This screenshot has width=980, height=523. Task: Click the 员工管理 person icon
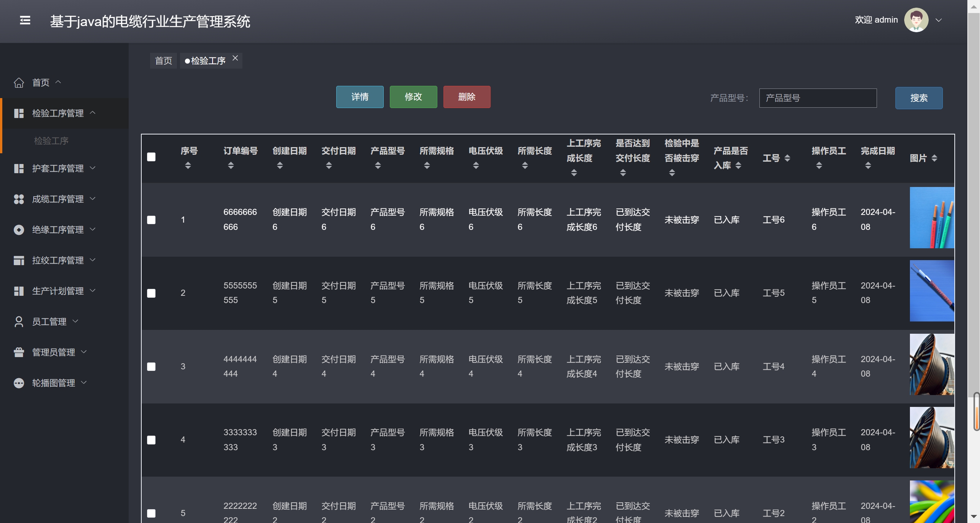click(x=19, y=322)
